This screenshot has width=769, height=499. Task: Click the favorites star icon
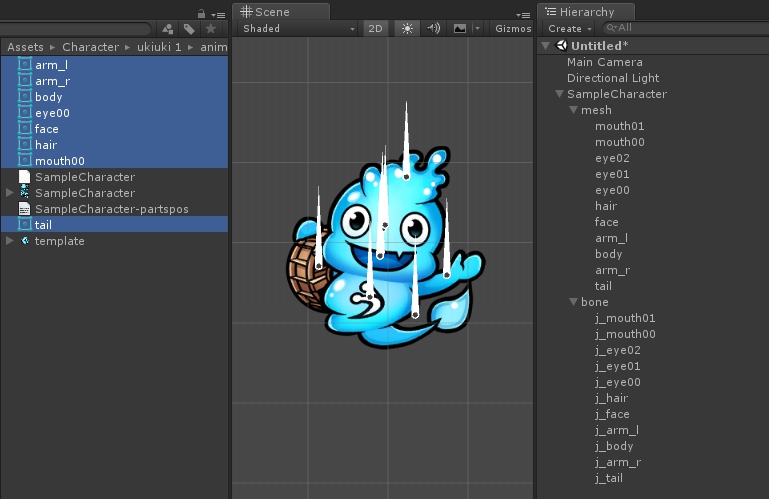click(211, 29)
